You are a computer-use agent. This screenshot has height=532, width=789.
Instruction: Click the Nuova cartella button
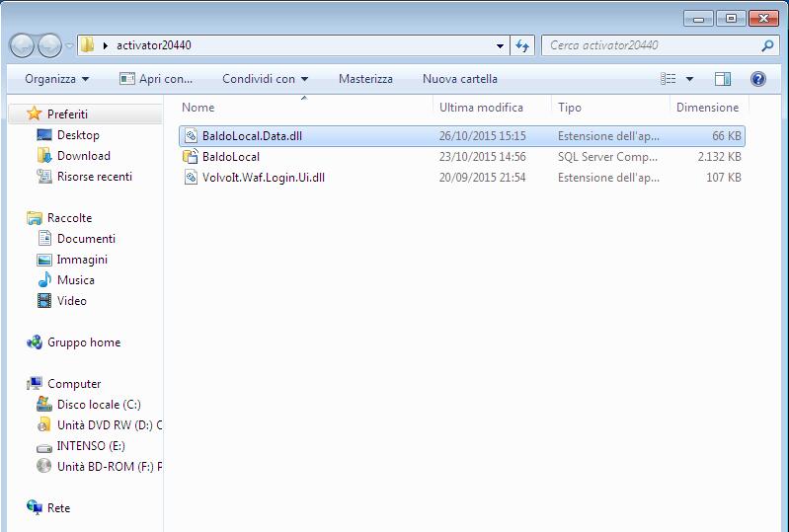(x=460, y=79)
